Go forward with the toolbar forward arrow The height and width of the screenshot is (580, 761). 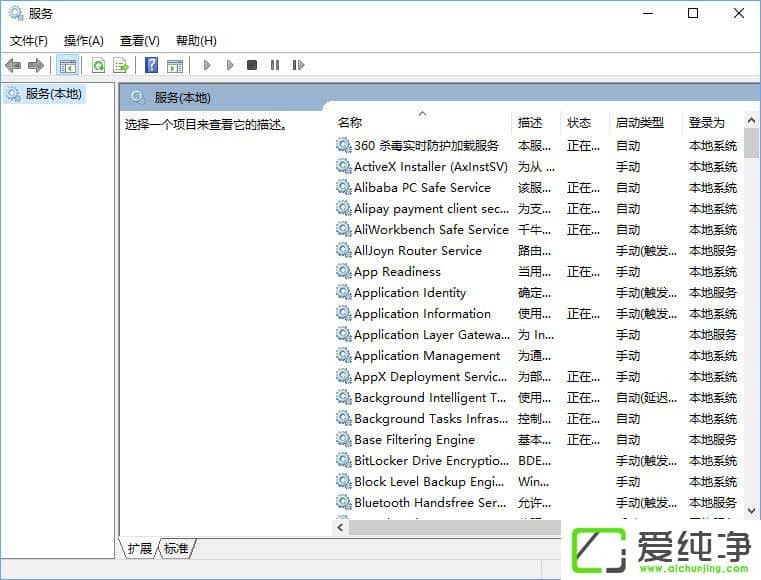click(36, 65)
